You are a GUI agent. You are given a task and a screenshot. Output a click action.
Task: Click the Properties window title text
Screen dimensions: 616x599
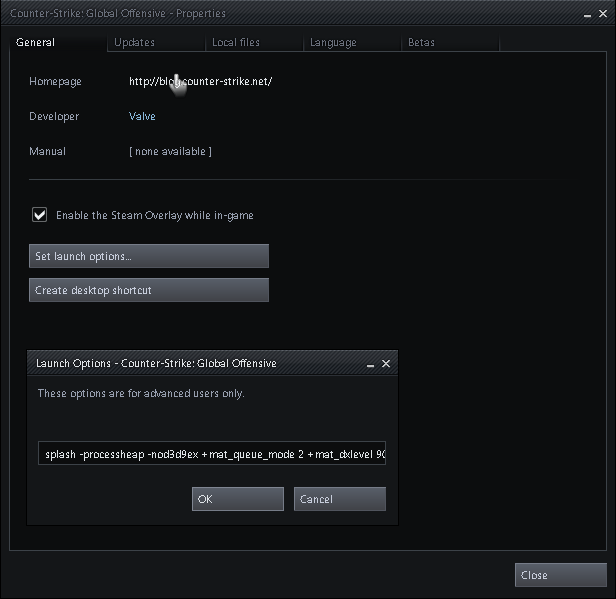[118, 13]
